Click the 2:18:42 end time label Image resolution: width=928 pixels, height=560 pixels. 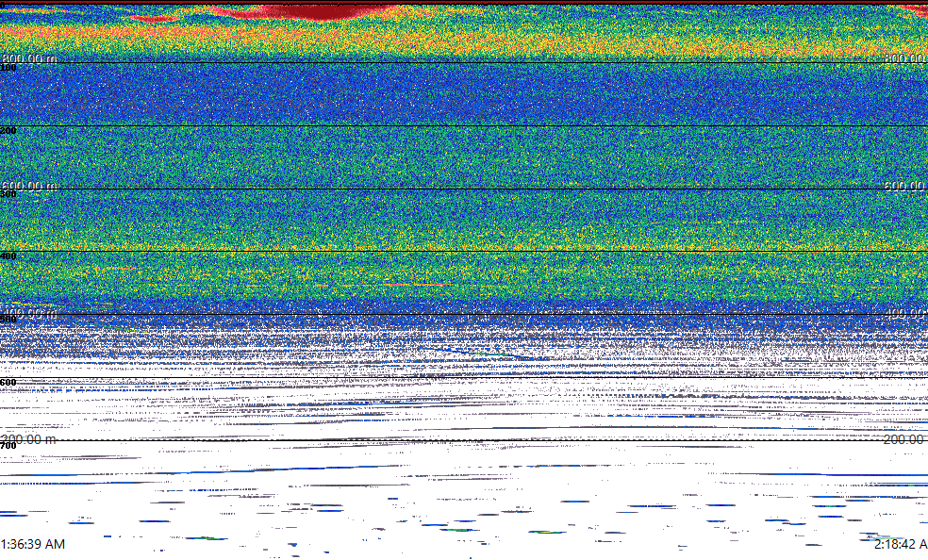tap(901, 544)
